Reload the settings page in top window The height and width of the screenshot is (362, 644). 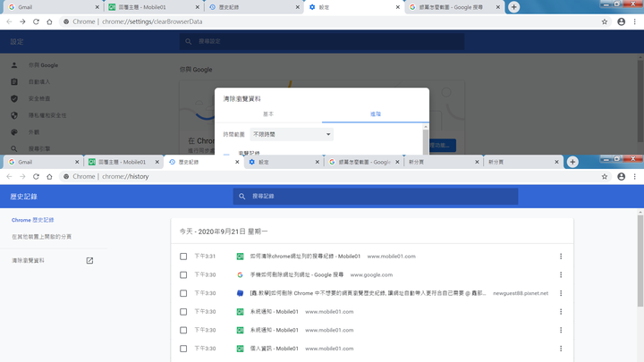tap(36, 21)
